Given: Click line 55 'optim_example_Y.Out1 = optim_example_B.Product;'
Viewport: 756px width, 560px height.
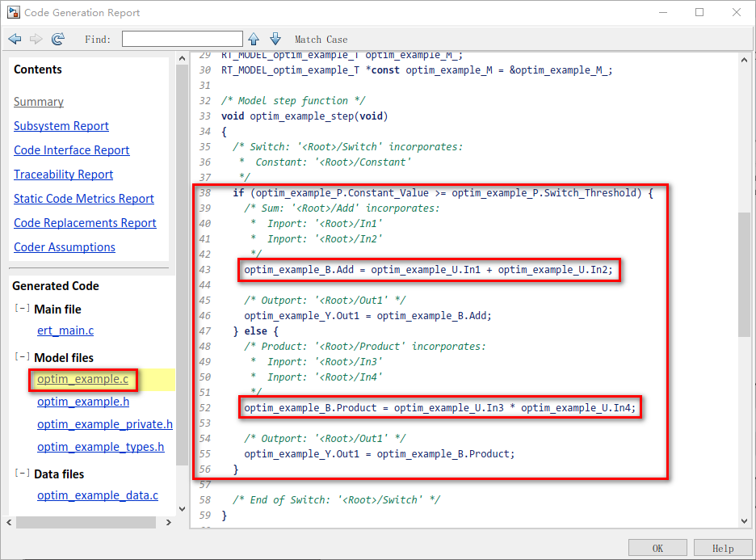Looking at the screenshot, I should coord(380,454).
